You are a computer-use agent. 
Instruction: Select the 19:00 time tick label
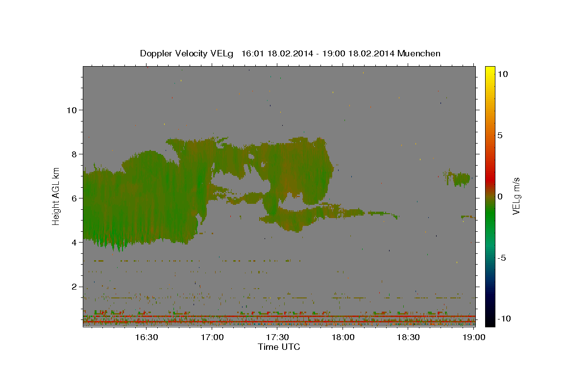point(474,338)
